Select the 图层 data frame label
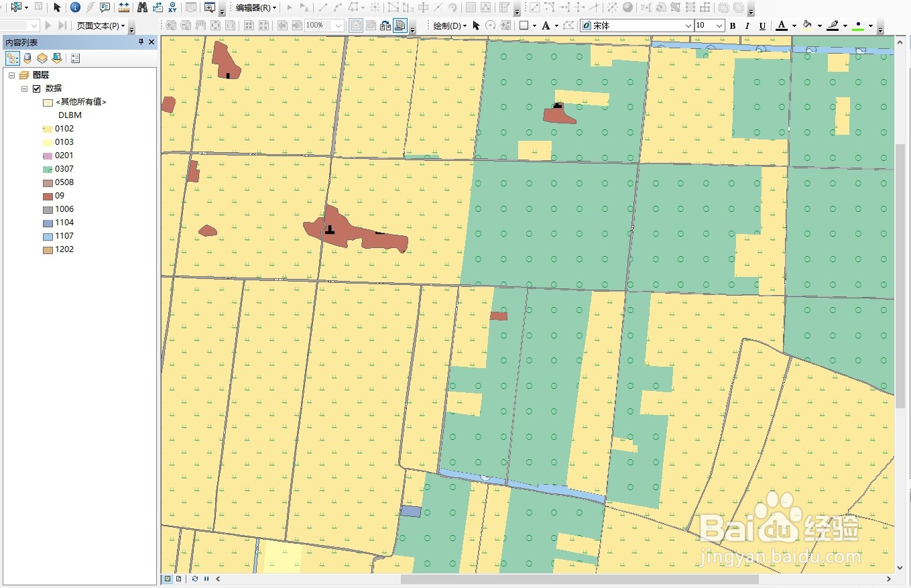 pyautogui.click(x=41, y=75)
